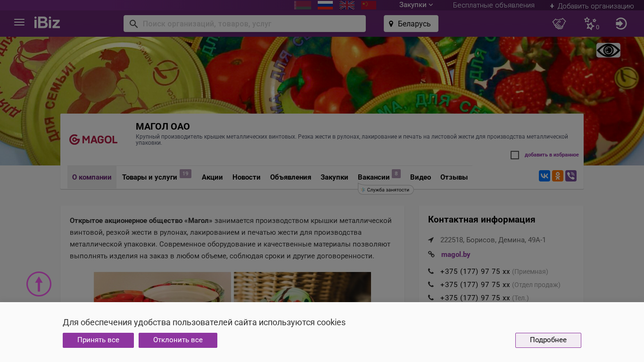Share via Odnoklassniki icon
644x362 pixels.
click(558, 176)
